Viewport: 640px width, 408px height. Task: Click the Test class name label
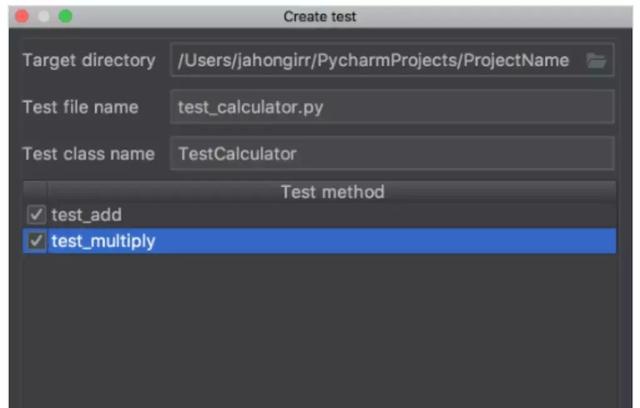[89, 154]
